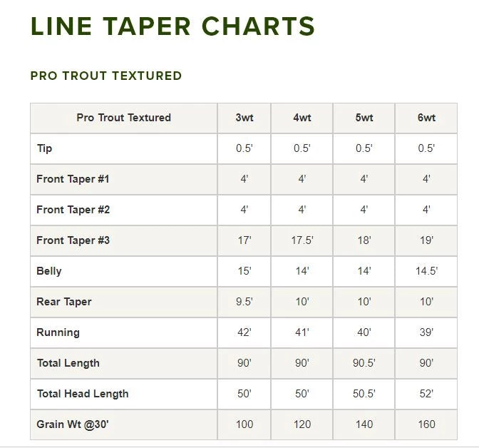
Task: Click the Grain Wt @30' row label
Action: [x=73, y=424]
